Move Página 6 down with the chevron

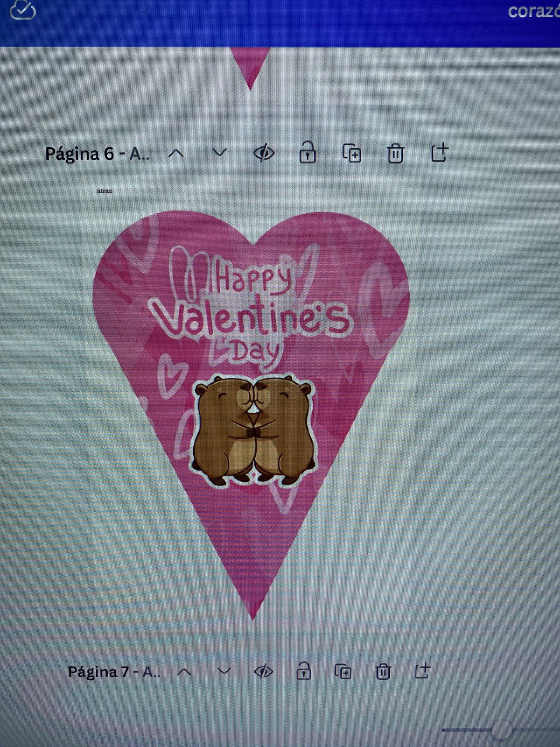coord(219,153)
